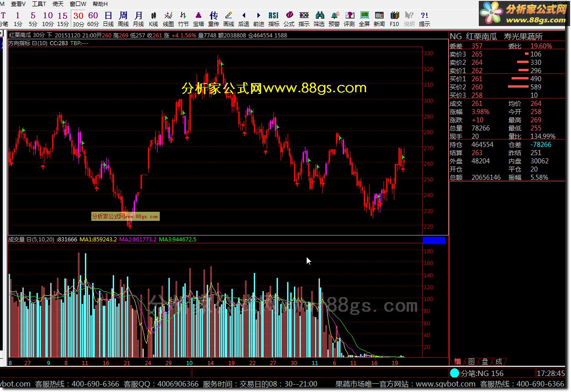The width and height of the screenshot is (571, 392).
Task: Toggle 全屏 full screen mode
Action: [x=364, y=19]
